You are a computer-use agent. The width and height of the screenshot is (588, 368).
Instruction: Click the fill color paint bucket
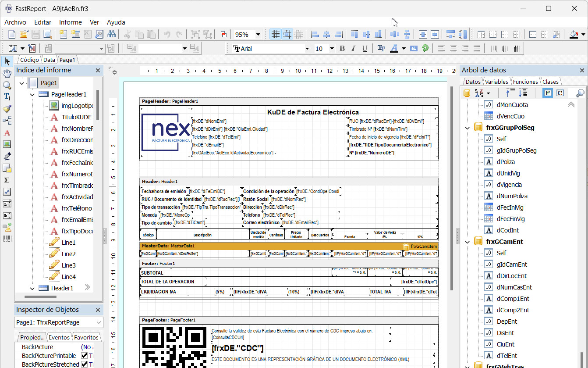[x=574, y=34]
